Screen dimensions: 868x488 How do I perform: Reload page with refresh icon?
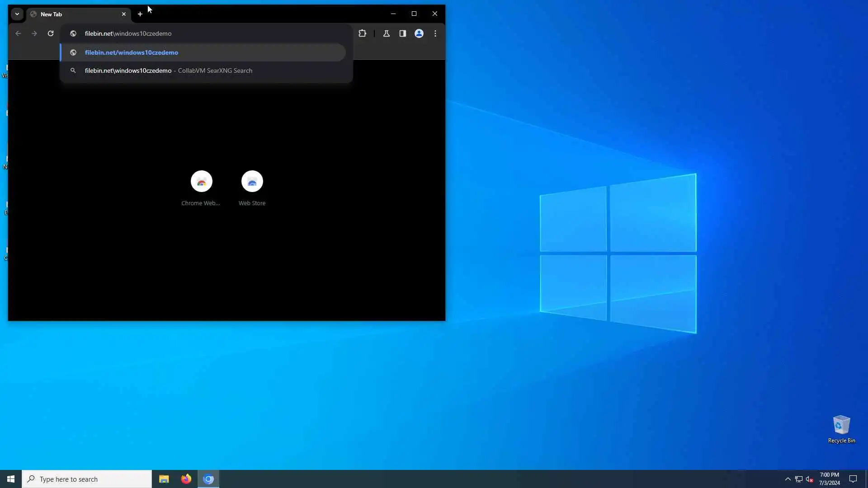pyautogui.click(x=51, y=33)
